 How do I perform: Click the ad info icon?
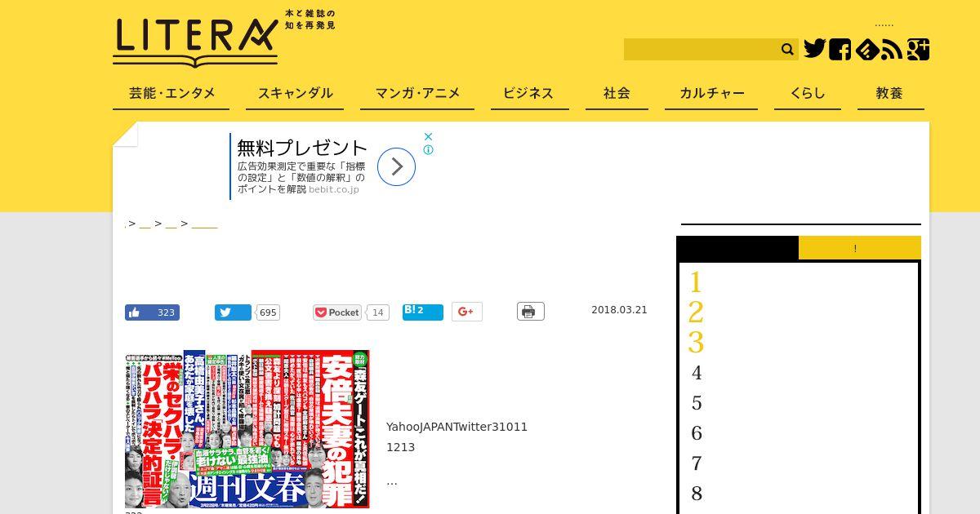(428, 150)
